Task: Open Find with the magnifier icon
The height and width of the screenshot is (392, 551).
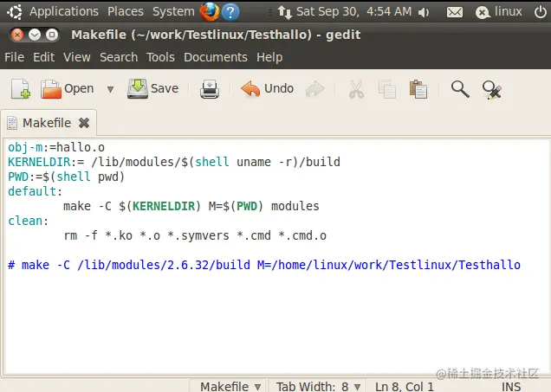Action: pos(460,89)
